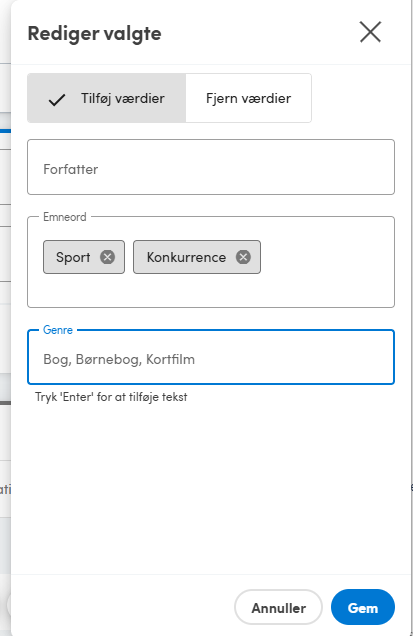413x636 pixels.
Task: Switch to Fjern værdier mode
Action: tap(249, 98)
